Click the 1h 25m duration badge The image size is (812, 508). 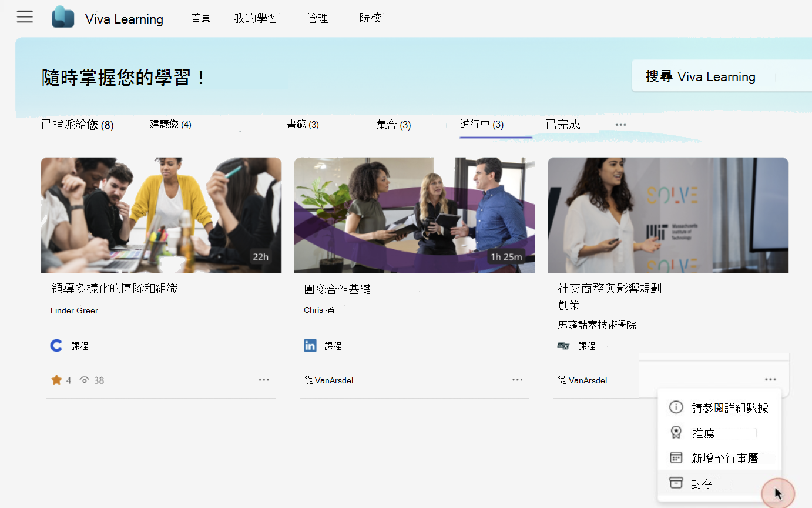[x=506, y=257]
